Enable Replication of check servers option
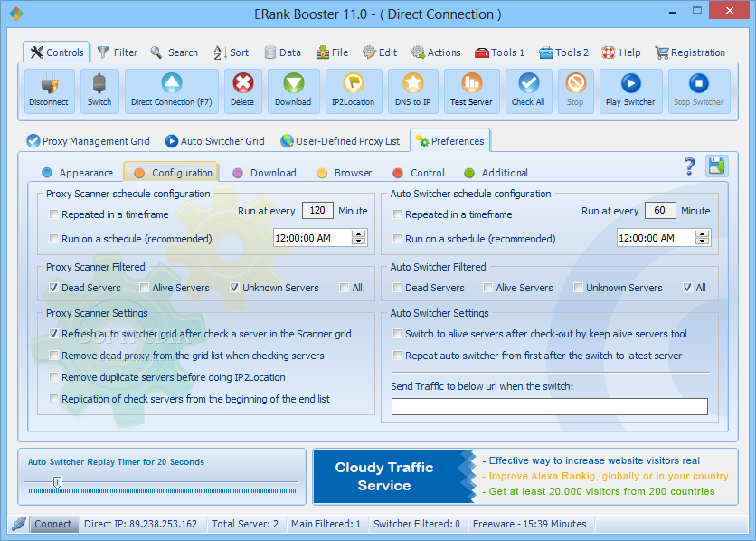The height and width of the screenshot is (541, 756). (54, 399)
